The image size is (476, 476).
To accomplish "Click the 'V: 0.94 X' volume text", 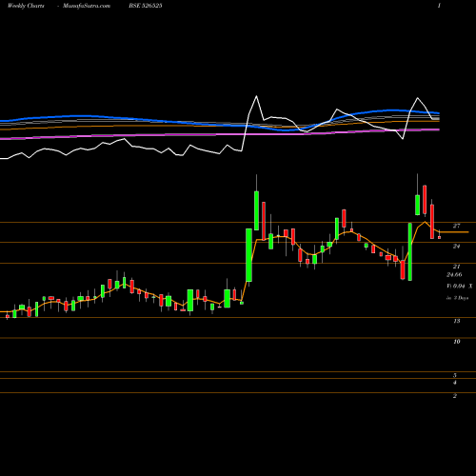I will point(460,287).
